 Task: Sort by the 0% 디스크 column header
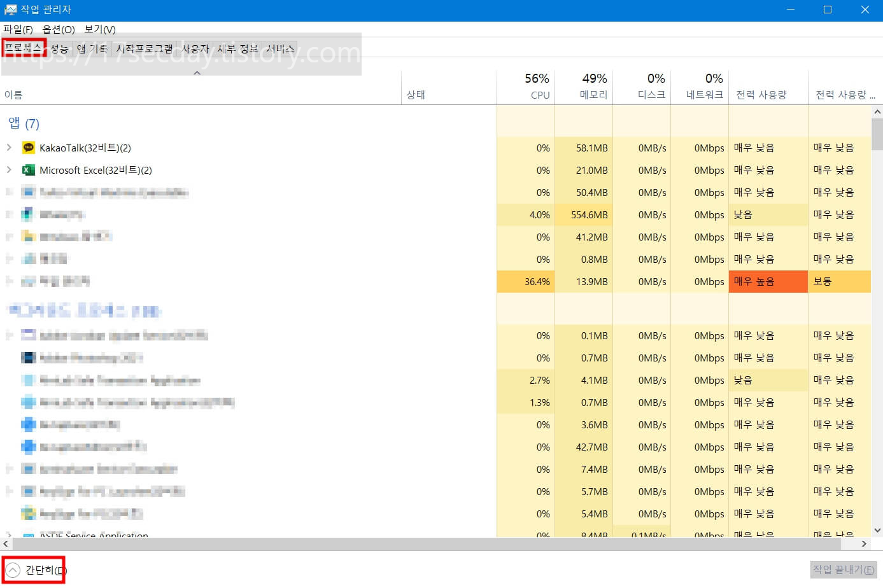click(642, 87)
